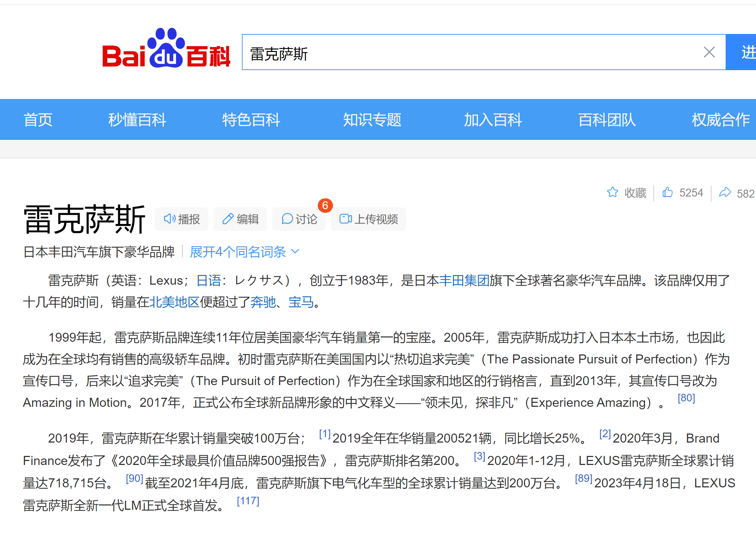The height and width of the screenshot is (543, 756).
Task: Click reference citation [90]
Action: (134, 479)
